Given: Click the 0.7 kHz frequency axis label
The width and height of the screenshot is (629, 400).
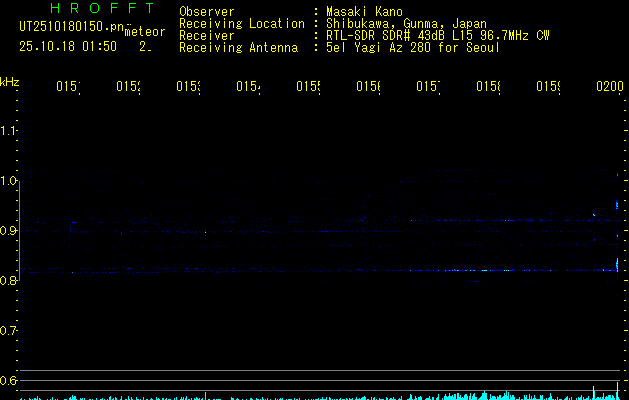Looking at the screenshot, I should (9, 330).
